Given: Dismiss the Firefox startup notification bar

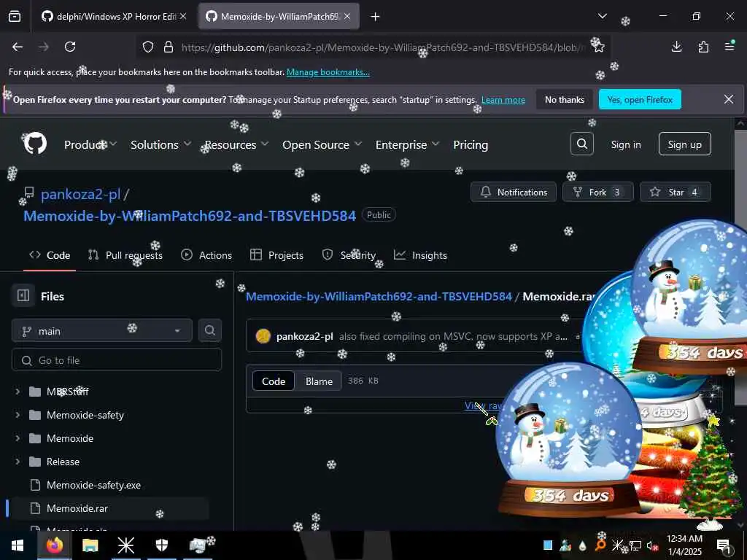Looking at the screenshot, I should point(729,99).
